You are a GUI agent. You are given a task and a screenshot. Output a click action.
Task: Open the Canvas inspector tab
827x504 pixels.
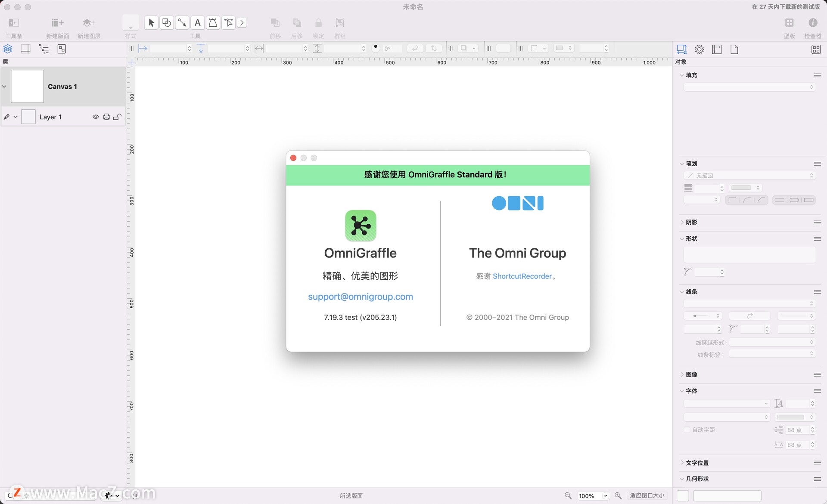pos(717,49)
